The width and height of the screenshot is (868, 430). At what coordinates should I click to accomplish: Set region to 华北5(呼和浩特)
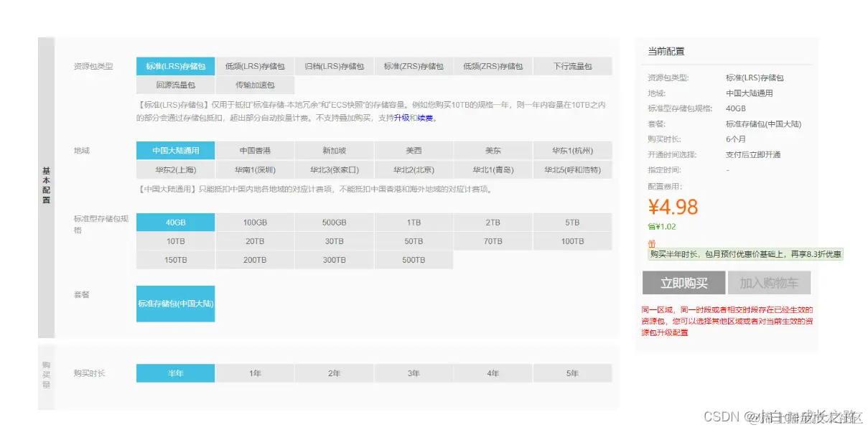(572, 170)
